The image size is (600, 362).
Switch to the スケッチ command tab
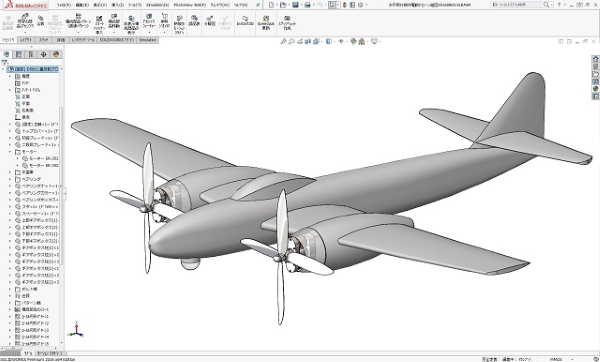(43, 40)
